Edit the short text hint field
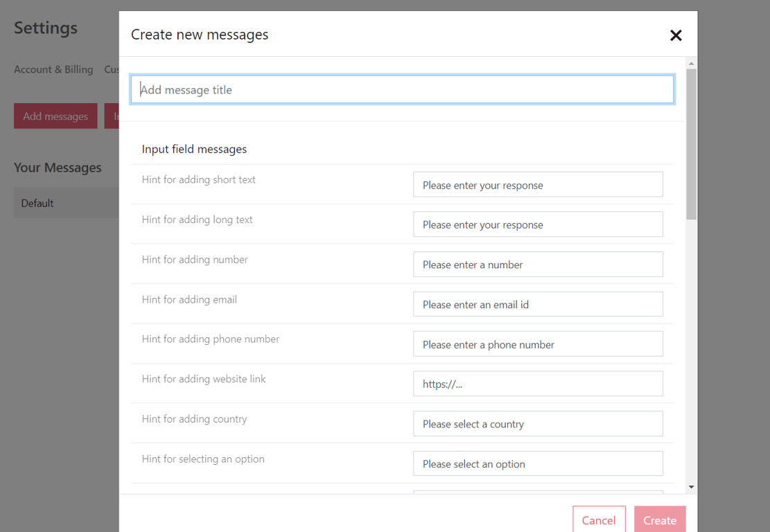 click(x=538, y=185)
